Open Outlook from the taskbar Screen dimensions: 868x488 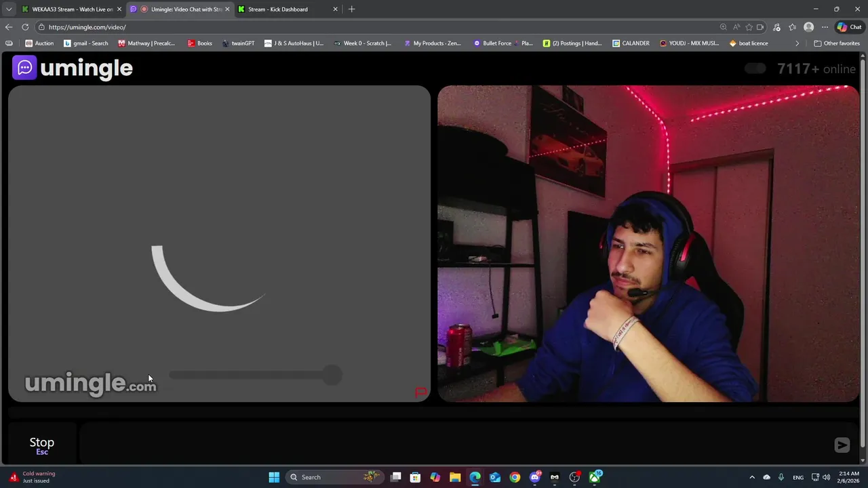(x=495, y=477)
